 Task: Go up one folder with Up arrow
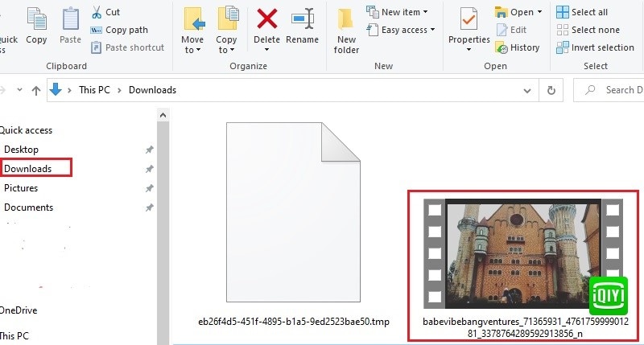point(36,90)
